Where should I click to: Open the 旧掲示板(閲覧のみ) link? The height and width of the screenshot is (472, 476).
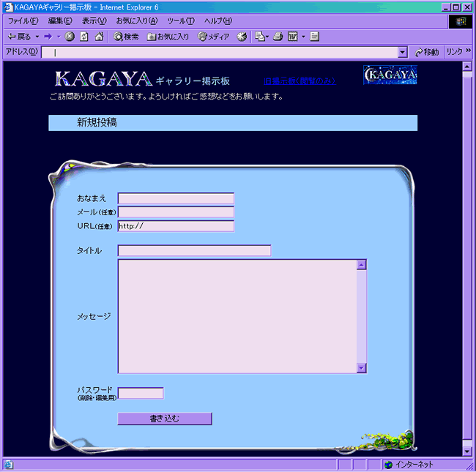coord(300,80)
